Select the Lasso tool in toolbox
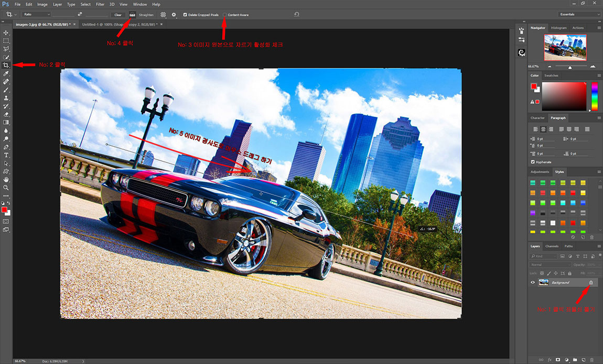Viewport: 603px width, 364px height. (x=6, y=49)
